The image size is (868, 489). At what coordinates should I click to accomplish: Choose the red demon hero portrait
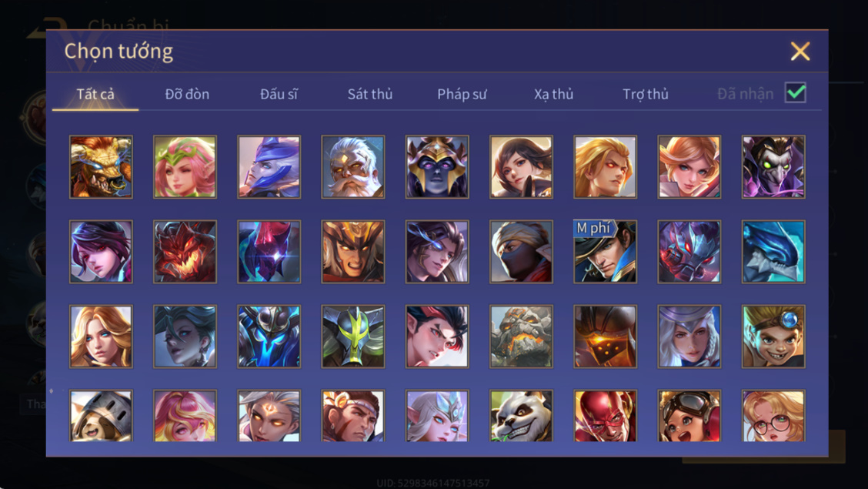pos(185,251)
